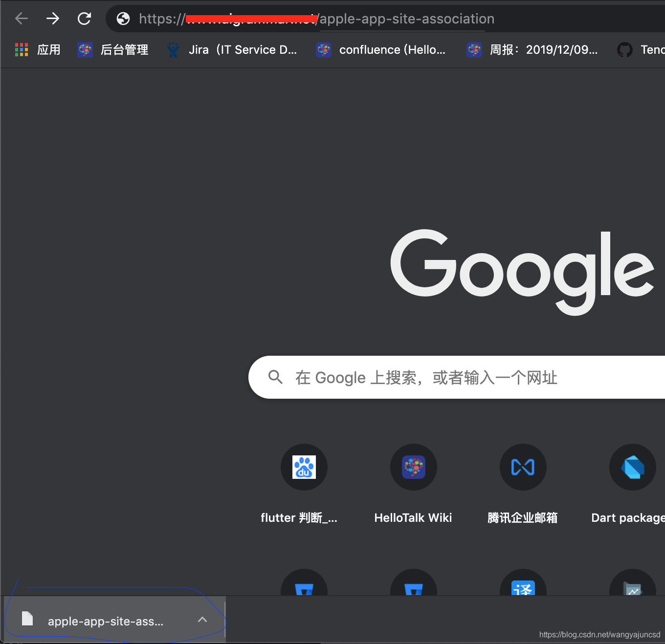Screen dimensions: 665x644
Task: Open the Baidu flutter 判断 shortcut
Action: (x=304, y=467)
